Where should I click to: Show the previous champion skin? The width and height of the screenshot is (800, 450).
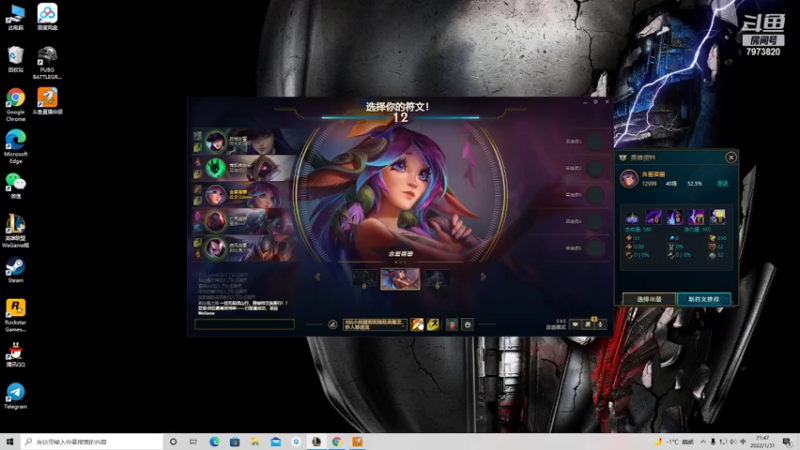[318, 277]
